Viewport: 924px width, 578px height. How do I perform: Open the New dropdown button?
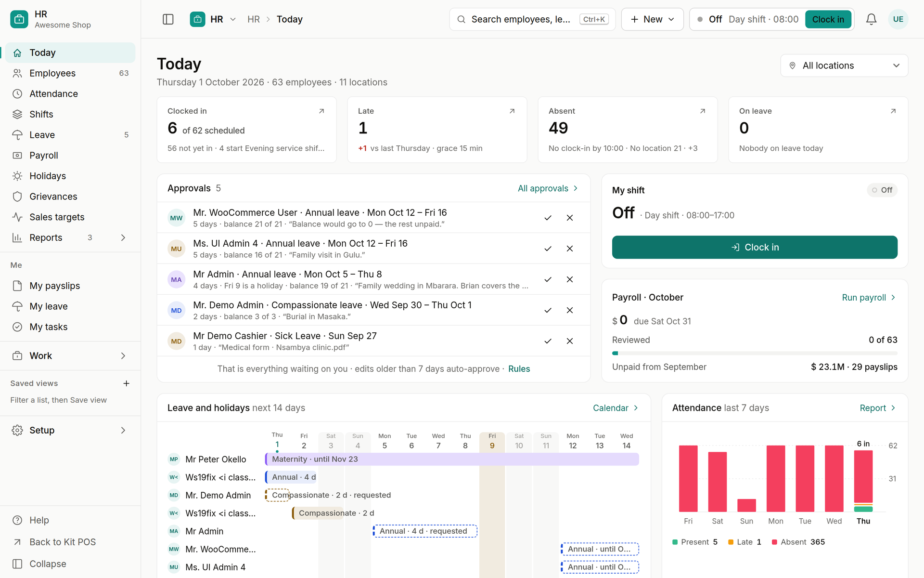coord(652,19)
